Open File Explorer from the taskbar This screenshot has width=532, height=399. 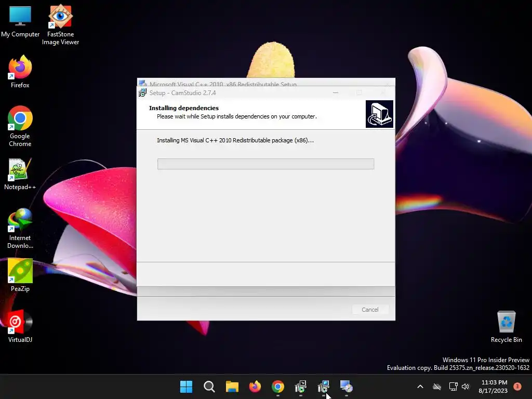[x=232, y=387]
